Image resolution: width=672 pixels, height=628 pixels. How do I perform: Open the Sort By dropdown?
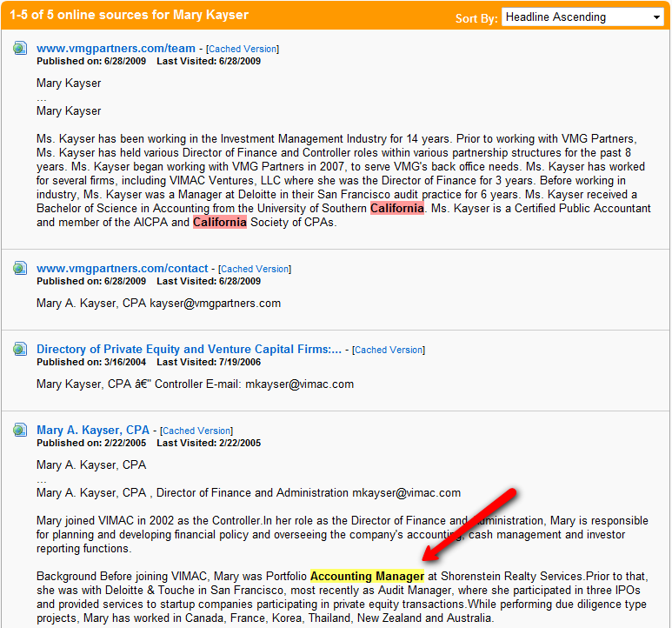coord(582,17)
